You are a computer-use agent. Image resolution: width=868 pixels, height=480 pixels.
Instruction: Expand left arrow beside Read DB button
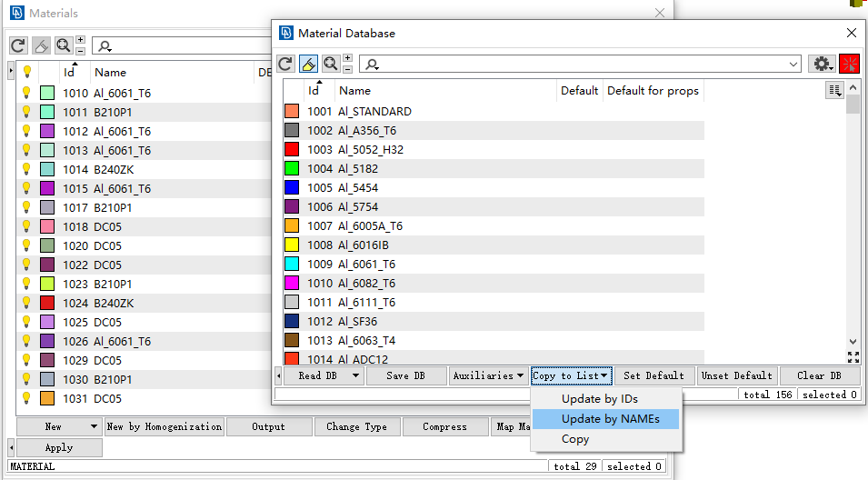coord(278,376)
